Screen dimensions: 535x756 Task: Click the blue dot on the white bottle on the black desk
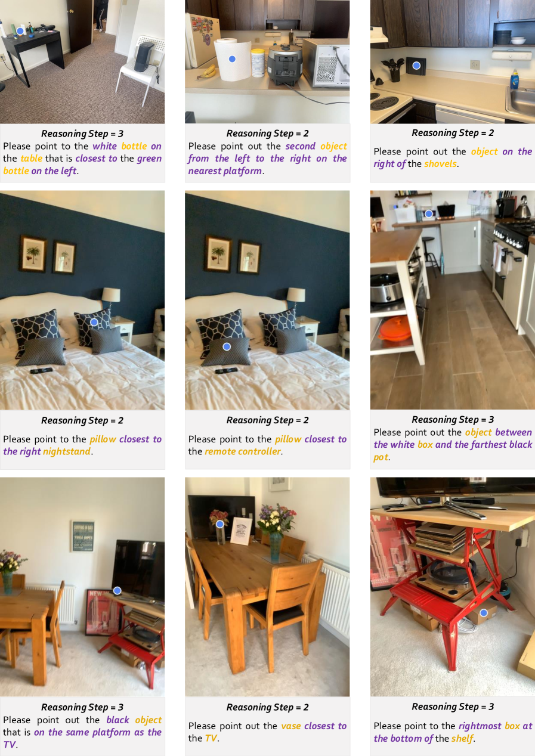(20, 30)
